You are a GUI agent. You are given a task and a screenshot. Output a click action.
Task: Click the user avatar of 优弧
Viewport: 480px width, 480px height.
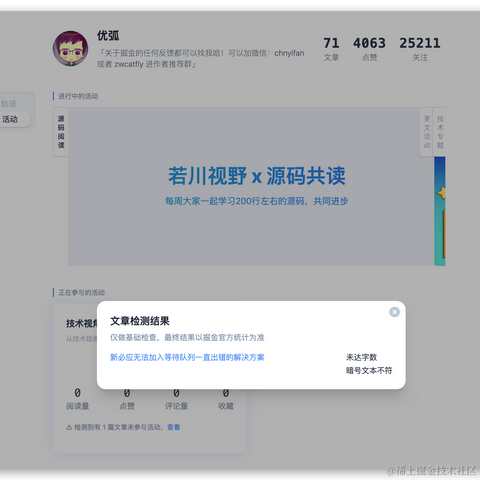(71, 49)
